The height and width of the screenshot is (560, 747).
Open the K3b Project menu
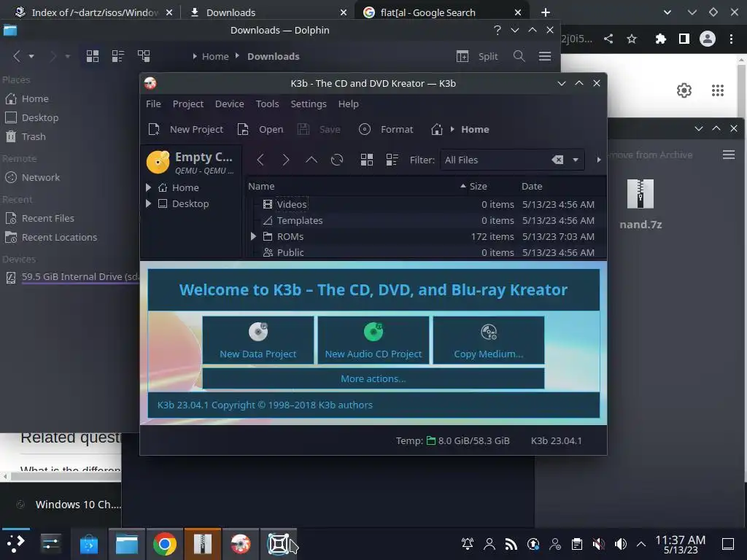click(x=188, y=104)
